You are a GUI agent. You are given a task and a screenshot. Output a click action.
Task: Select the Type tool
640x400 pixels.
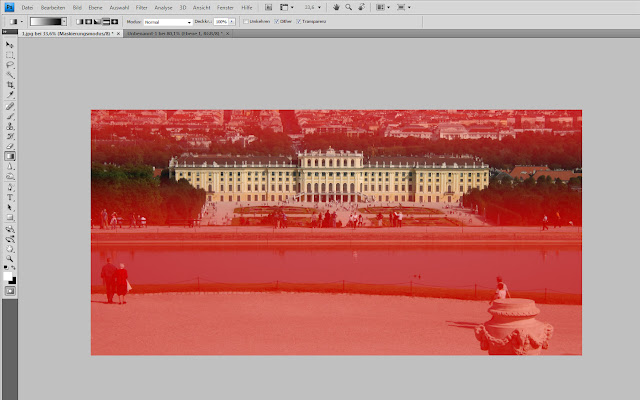pyautogui.click(x=10, y=198)
